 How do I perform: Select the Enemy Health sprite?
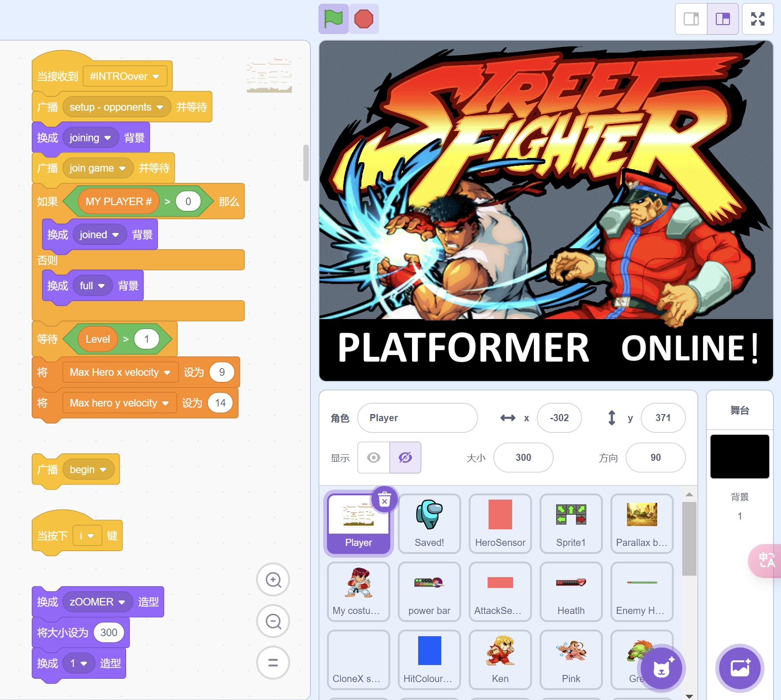(642, 592)
